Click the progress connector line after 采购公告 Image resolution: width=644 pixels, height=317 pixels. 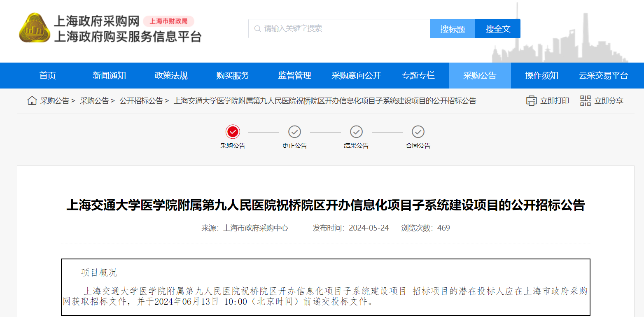(x=264, y=132)
